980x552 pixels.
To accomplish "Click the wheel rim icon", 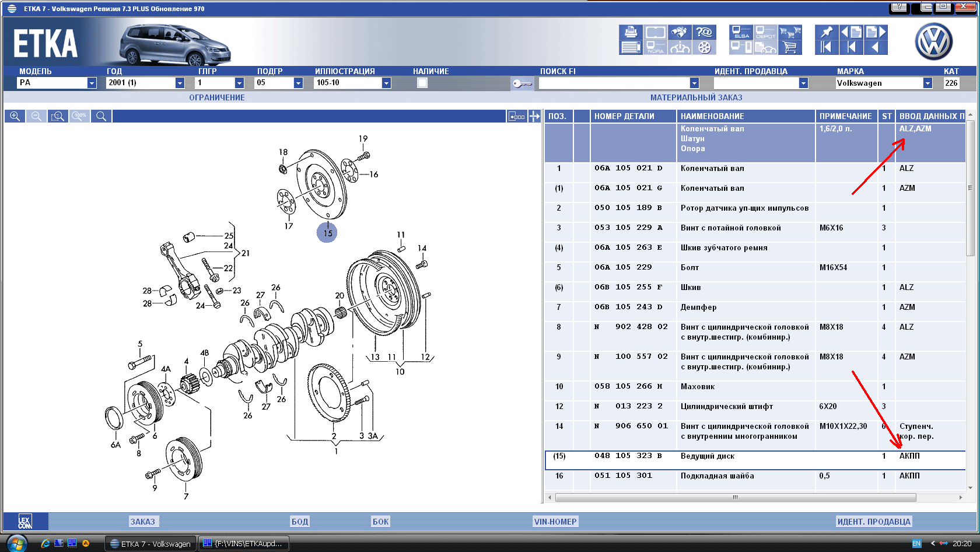I will (x=704, y=47).
